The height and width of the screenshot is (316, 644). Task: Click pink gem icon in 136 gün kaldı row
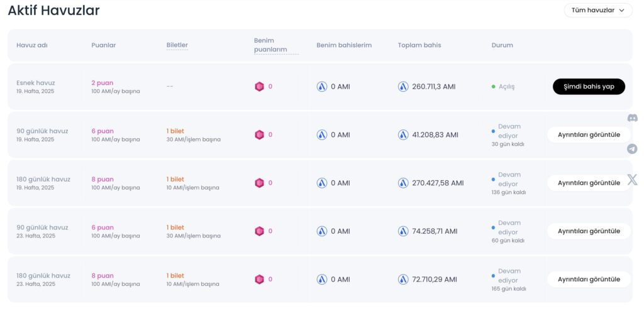pos(259,183)
